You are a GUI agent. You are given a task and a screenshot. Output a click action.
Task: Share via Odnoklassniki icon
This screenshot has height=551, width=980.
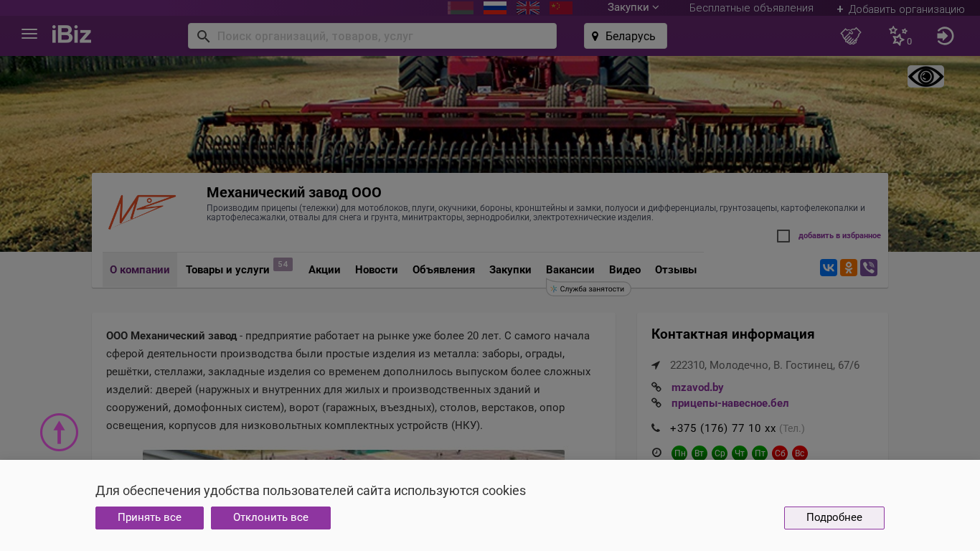(x=849, y=268)
